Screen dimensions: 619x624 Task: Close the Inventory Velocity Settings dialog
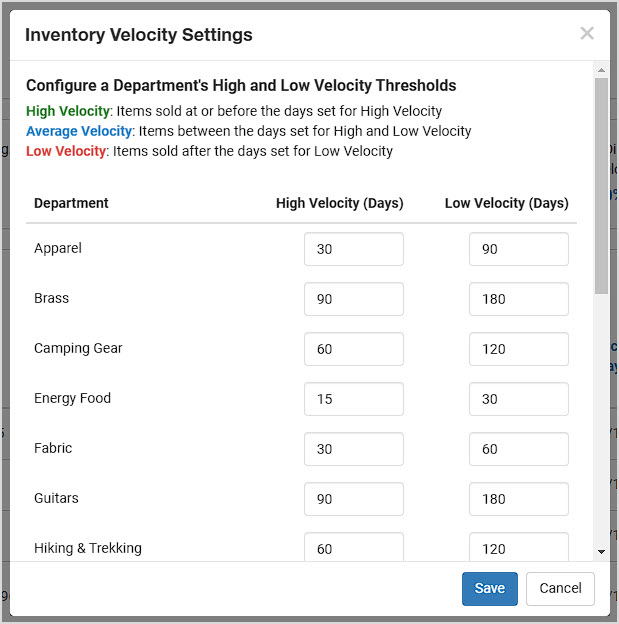pos(586,33)
